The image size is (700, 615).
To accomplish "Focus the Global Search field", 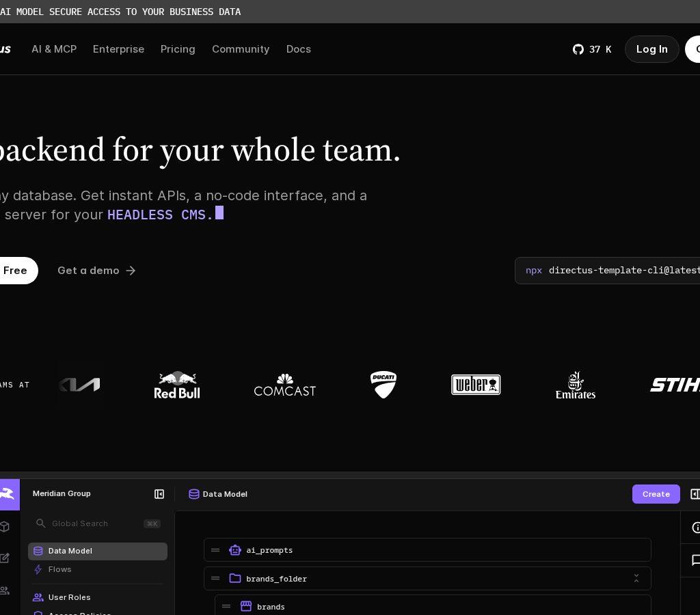I will (98, 523).
